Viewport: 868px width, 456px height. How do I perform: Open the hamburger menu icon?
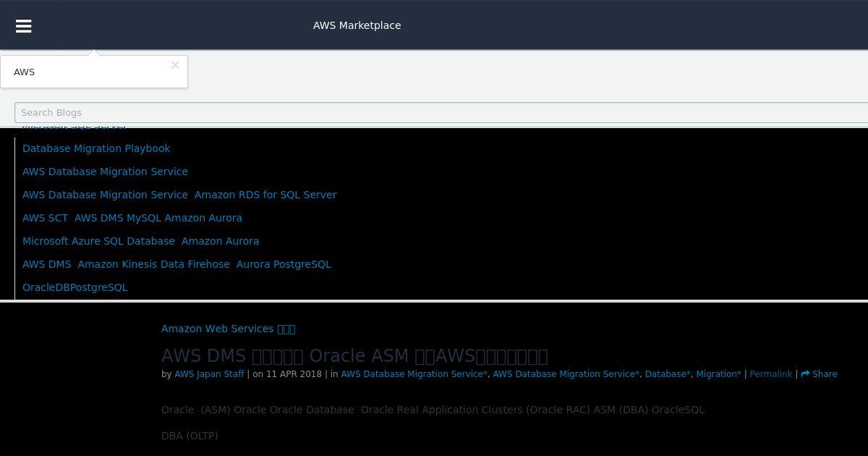coord(23,25)
